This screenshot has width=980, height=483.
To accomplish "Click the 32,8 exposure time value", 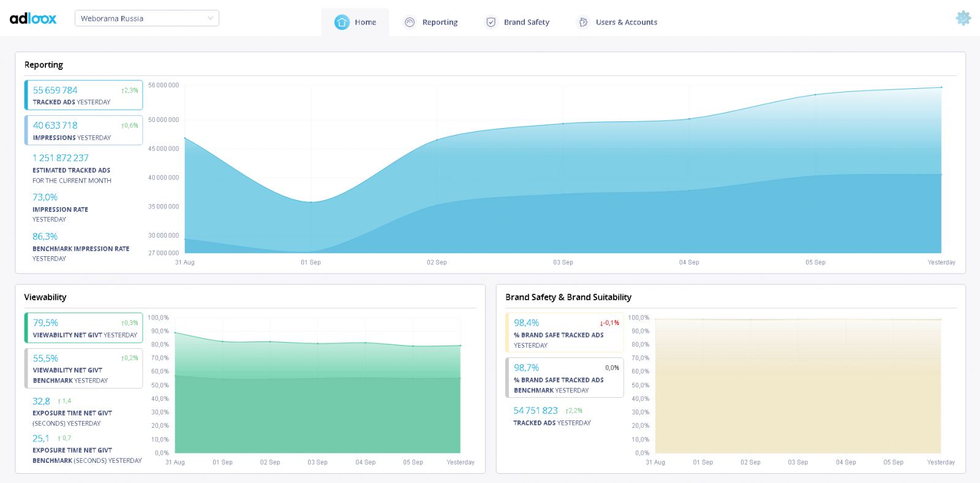I will coord(41,401).
